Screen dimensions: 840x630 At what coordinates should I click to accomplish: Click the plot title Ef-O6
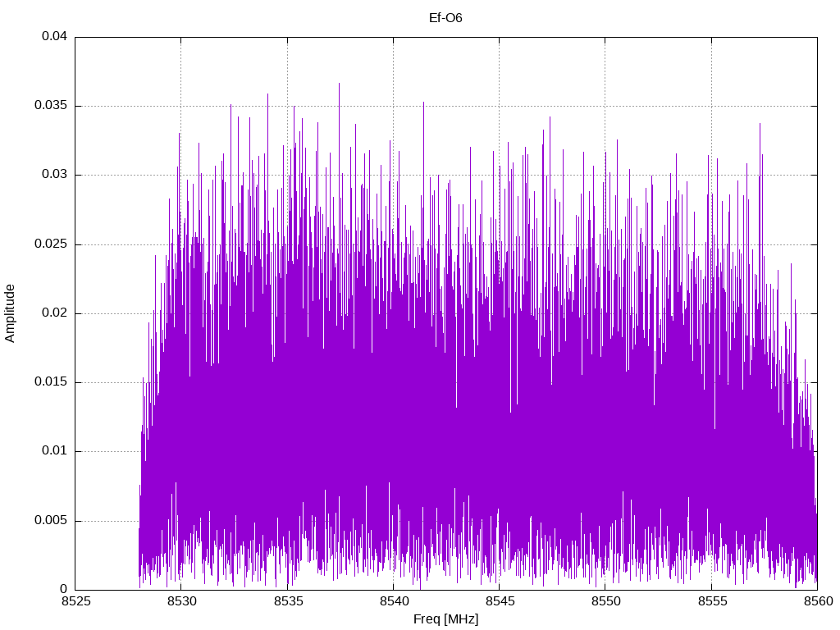(445, 18)
